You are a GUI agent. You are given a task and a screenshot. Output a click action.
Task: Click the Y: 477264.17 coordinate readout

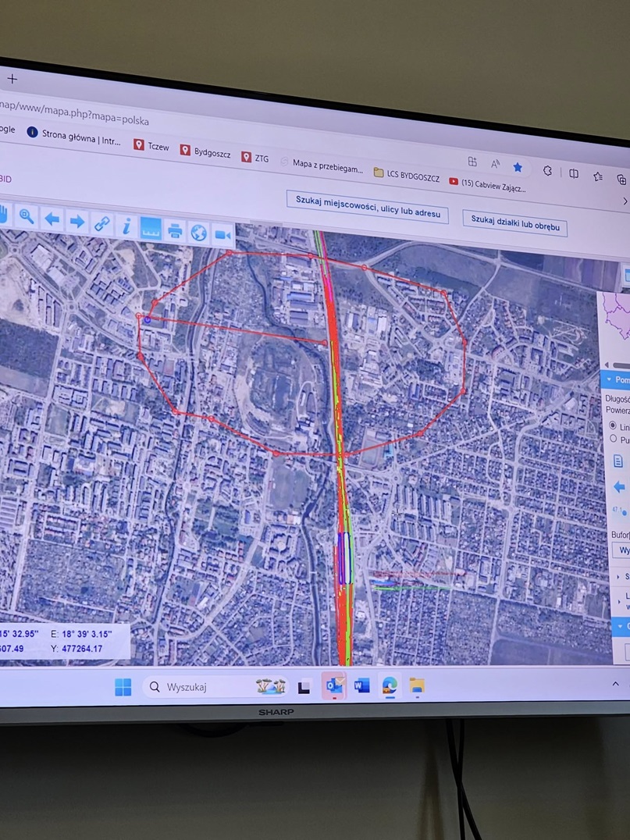click(x=76, y=649)
